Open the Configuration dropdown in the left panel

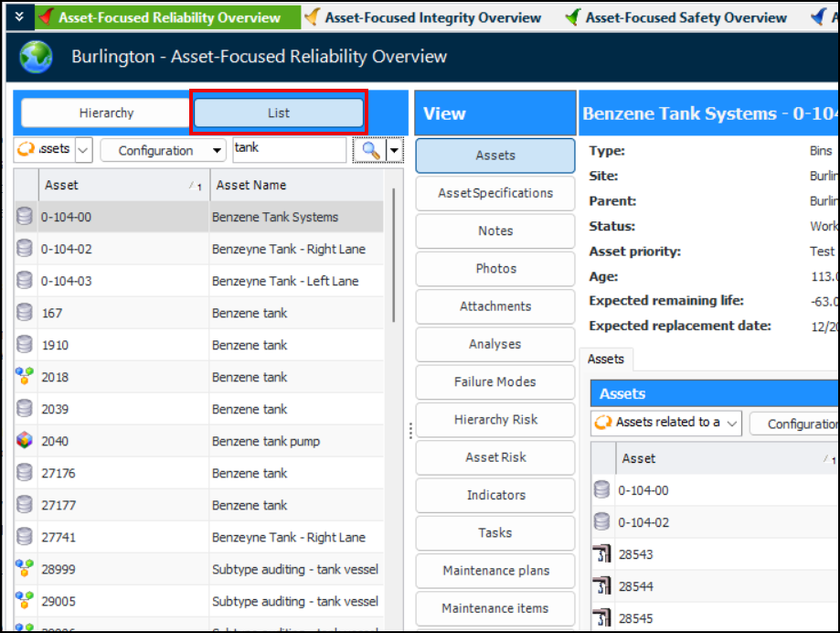point(163,150)
